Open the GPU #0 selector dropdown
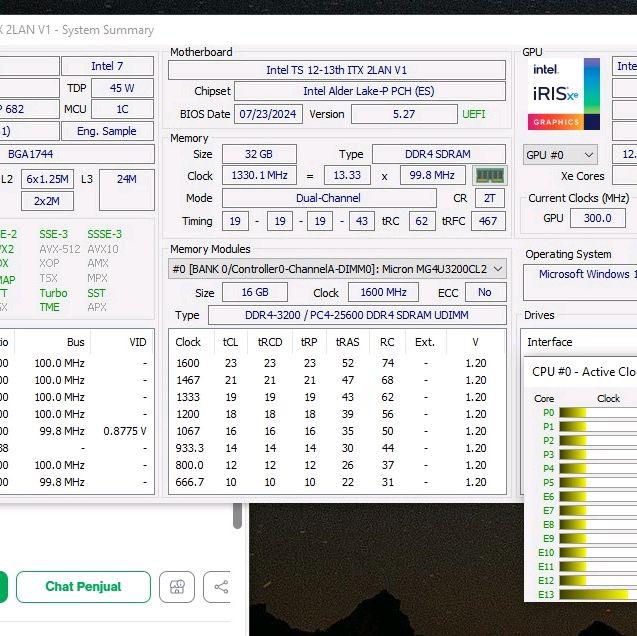637x636 pixels. click(x=560, y=155)
